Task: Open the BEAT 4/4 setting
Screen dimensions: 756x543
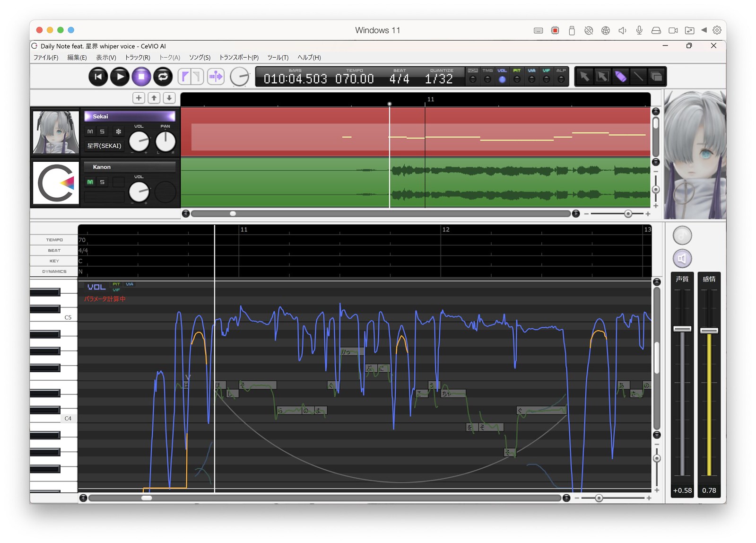Action: click(x=400, y=79)
